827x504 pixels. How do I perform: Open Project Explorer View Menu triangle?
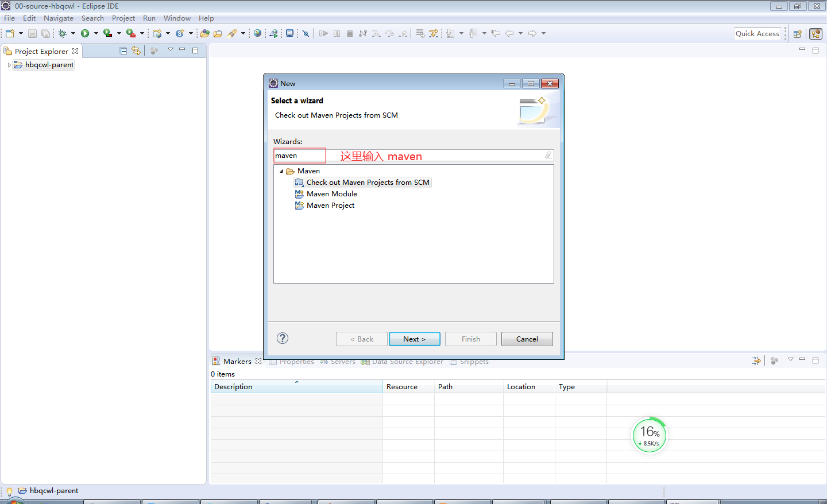tap(170, 50)
